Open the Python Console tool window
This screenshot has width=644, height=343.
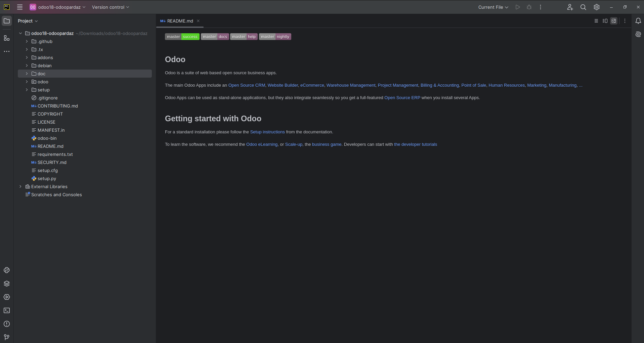(7, 270)
